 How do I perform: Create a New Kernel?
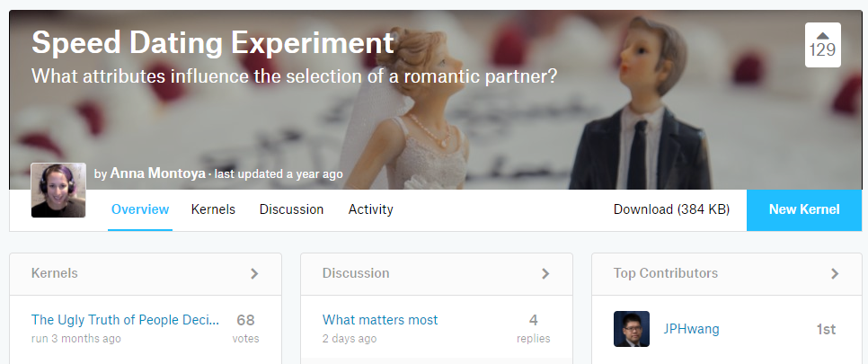coord(804,210)
